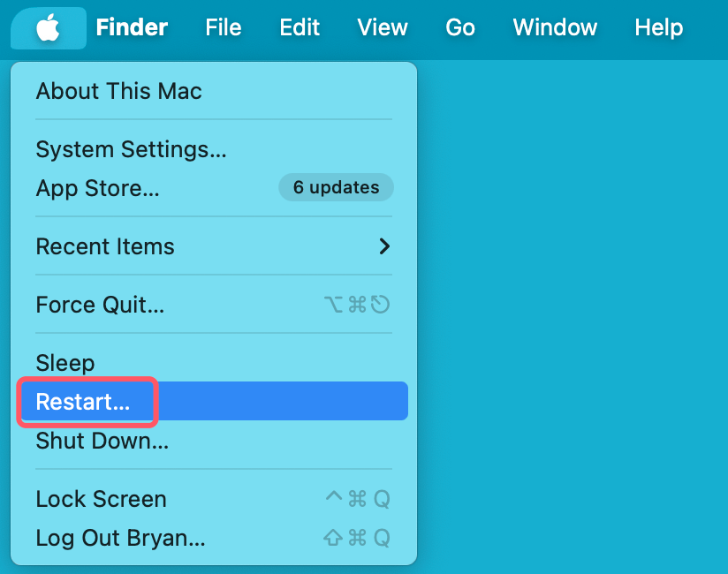Viewport: 728px width, 574px height.
Task: Open System Settings from the Apple menu
Action: 131,148
